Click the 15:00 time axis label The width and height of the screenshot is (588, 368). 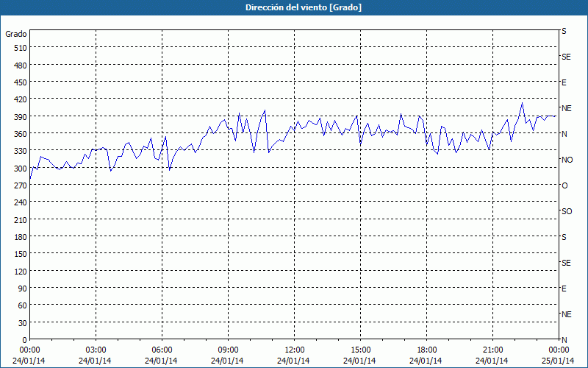360,350
